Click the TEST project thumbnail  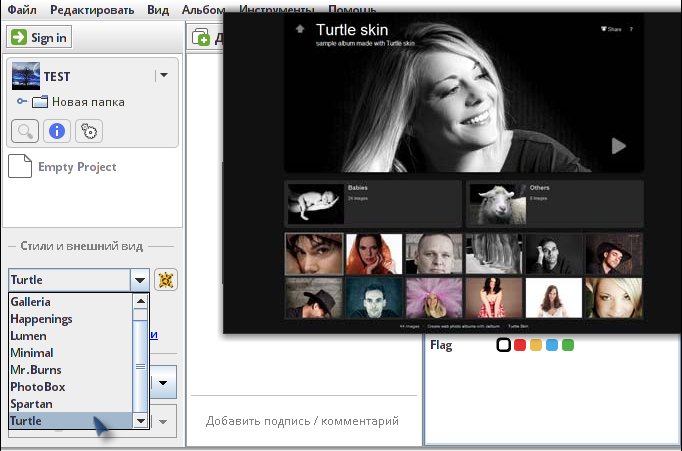(x=26, y=76)
